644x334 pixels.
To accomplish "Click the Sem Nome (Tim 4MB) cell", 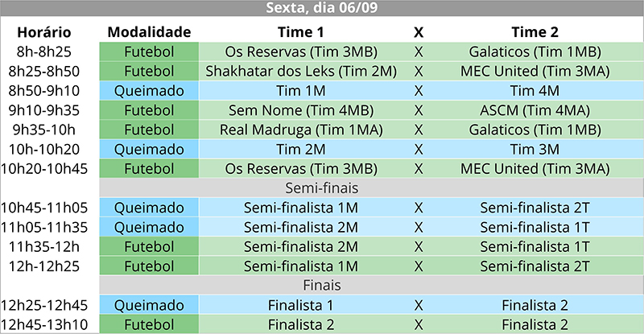I will tap(300, 110).
